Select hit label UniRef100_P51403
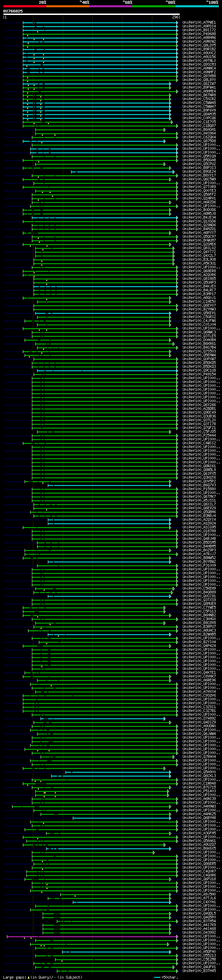 (x=199, y=791)
